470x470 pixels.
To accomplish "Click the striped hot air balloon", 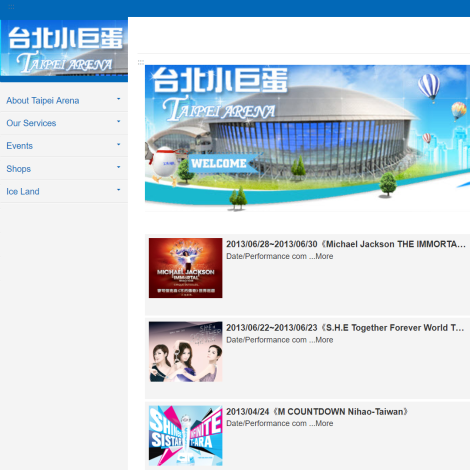I will [x=429, y=87].
